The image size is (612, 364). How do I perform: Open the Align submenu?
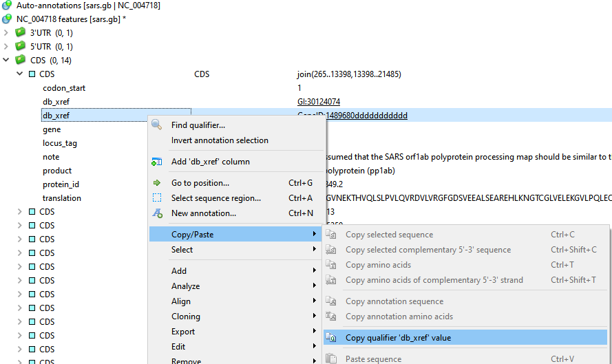[237, 301]
